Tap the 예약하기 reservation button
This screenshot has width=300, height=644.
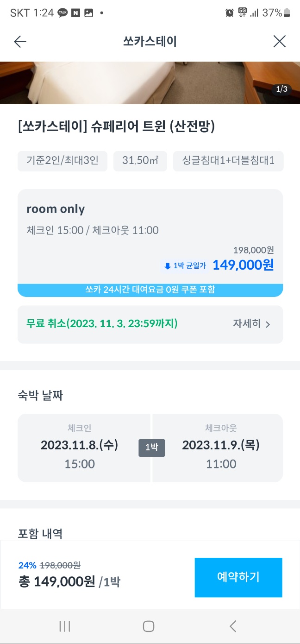pos(238,577)
